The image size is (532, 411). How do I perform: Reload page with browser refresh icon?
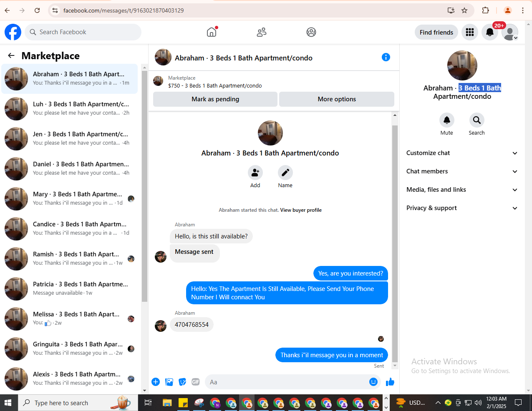pos(37,10)
